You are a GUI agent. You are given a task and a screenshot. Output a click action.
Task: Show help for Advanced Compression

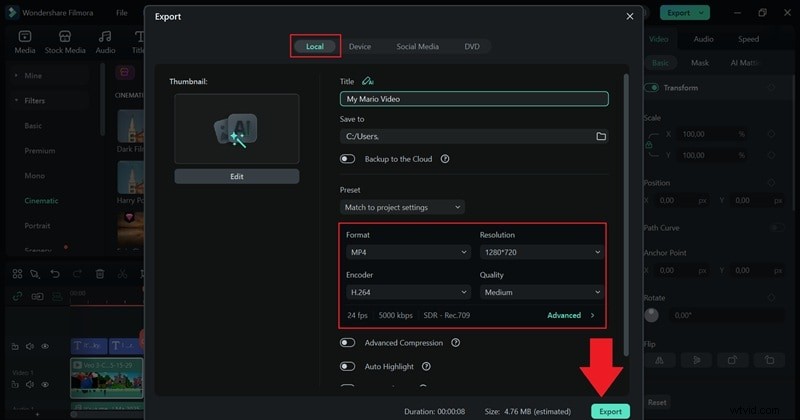point(456,343)
